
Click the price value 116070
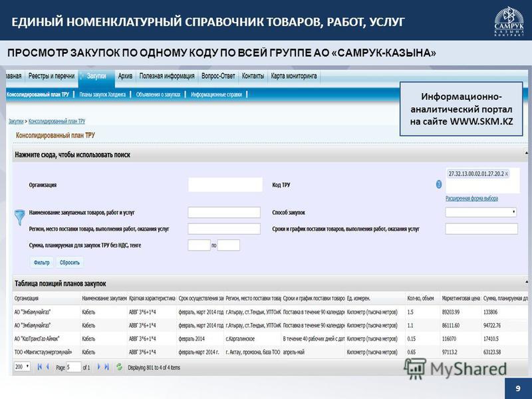pyautogui.click(x=449, y=338)
